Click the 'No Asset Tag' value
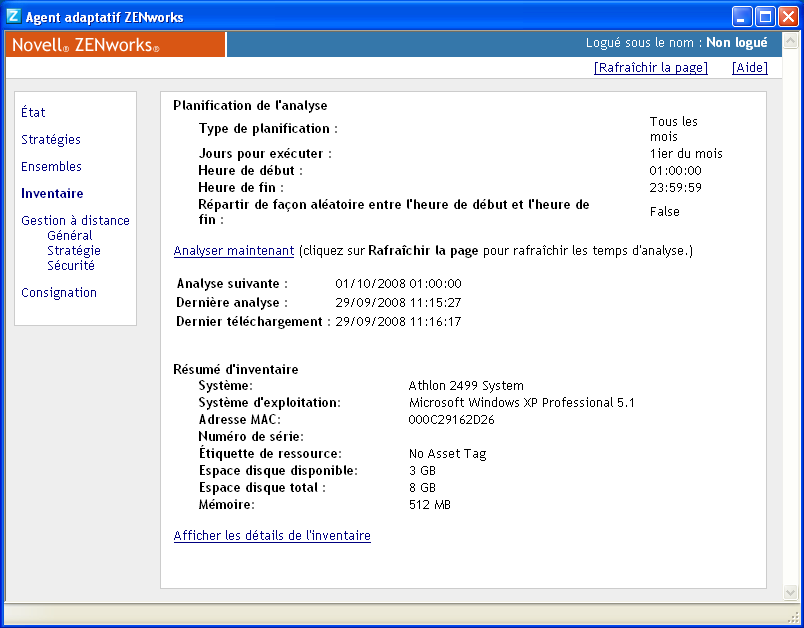This screenshot has width=804, height=628. [448, 454]
